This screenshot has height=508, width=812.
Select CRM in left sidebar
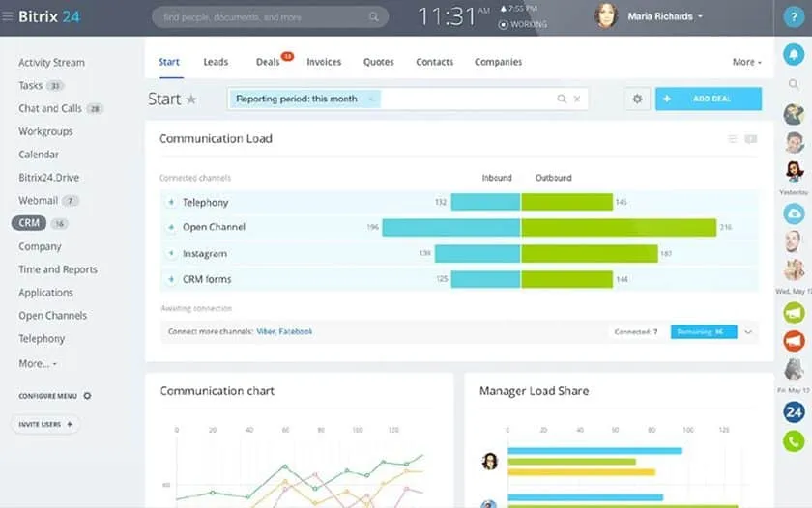[29, 223]
